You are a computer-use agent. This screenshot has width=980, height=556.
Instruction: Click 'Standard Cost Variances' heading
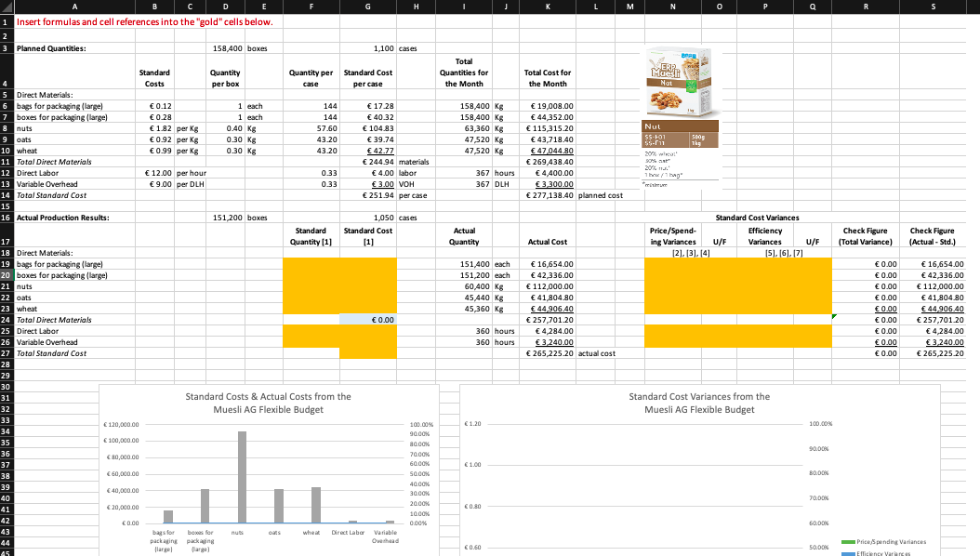(757, 218)
